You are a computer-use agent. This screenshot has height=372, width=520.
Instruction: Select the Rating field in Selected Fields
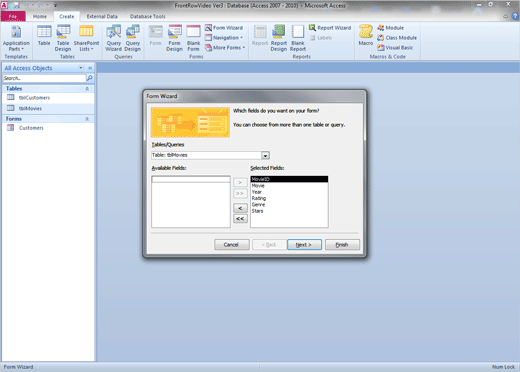click(x=259, y=198)
